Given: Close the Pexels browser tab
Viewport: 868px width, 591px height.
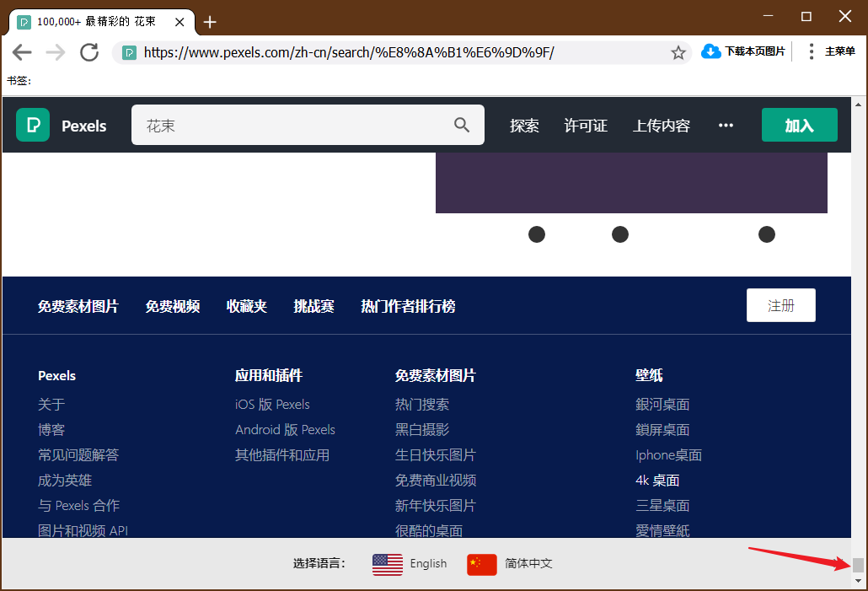Looking at the screenshot, I should coord(179,22).
